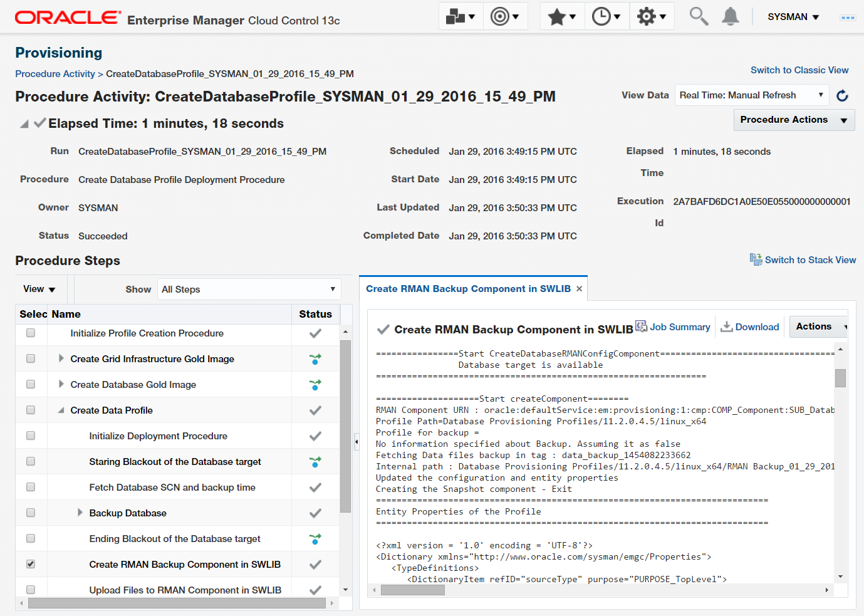Select checkbox for Fetch Database SCN and backup time
This screenshot has width=864, height=616.
[x=31, y=487]
